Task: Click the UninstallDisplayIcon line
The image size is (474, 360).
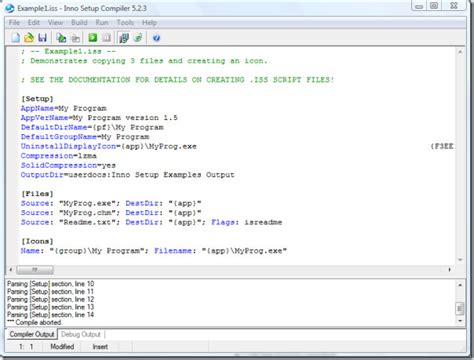Action: pyautogui.click(x=109, y=146)
